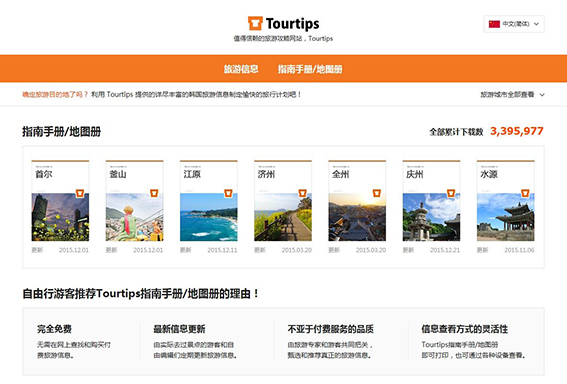This screenshot has width=567, height=384.
Task: Open the 指南手册/地图册 menu tab
Action: point(310,69)
